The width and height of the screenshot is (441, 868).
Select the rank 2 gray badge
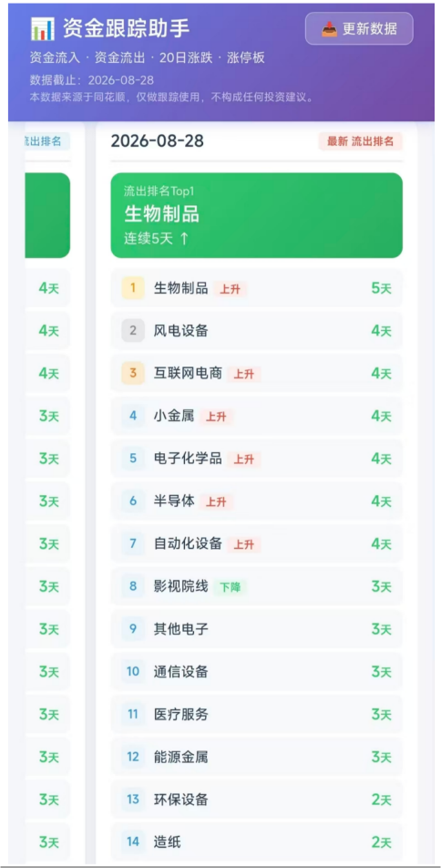[x=133, y=331]
